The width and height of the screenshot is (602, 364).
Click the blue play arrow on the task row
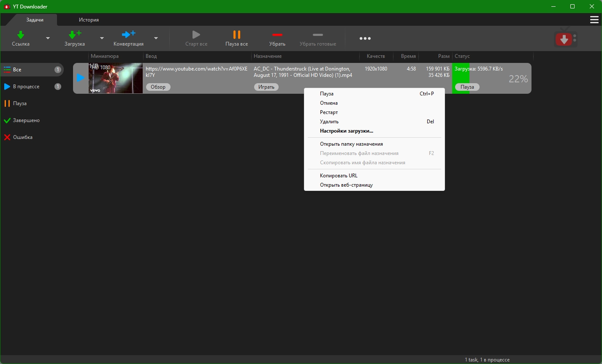pyautogui.click(x=81, y=78)
